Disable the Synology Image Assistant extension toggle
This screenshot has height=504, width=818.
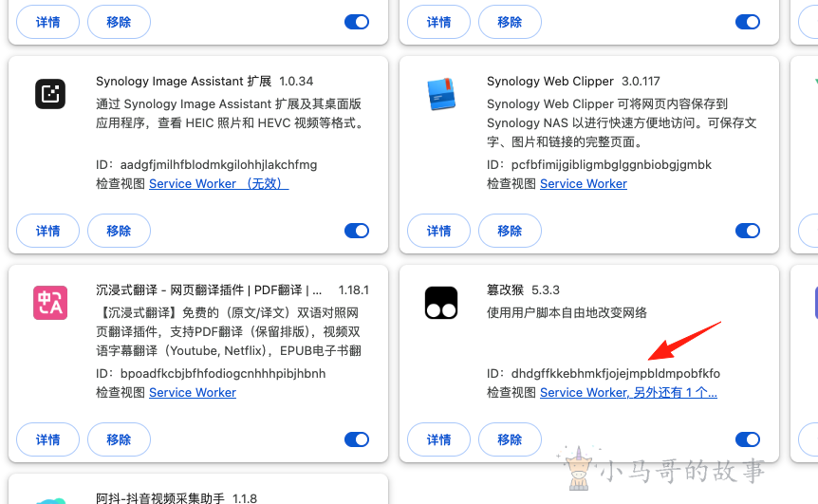click(x=357, y=231)
